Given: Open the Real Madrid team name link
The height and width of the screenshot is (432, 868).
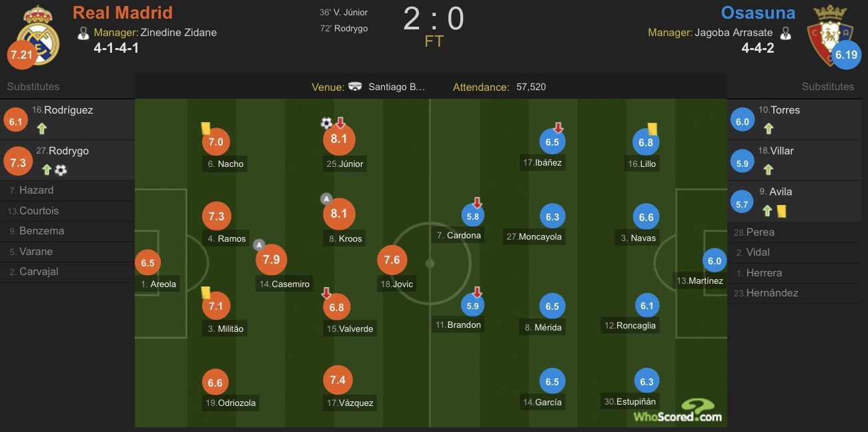Looking at the screenshot, I should pyautogui.click(x=123, y=13).
